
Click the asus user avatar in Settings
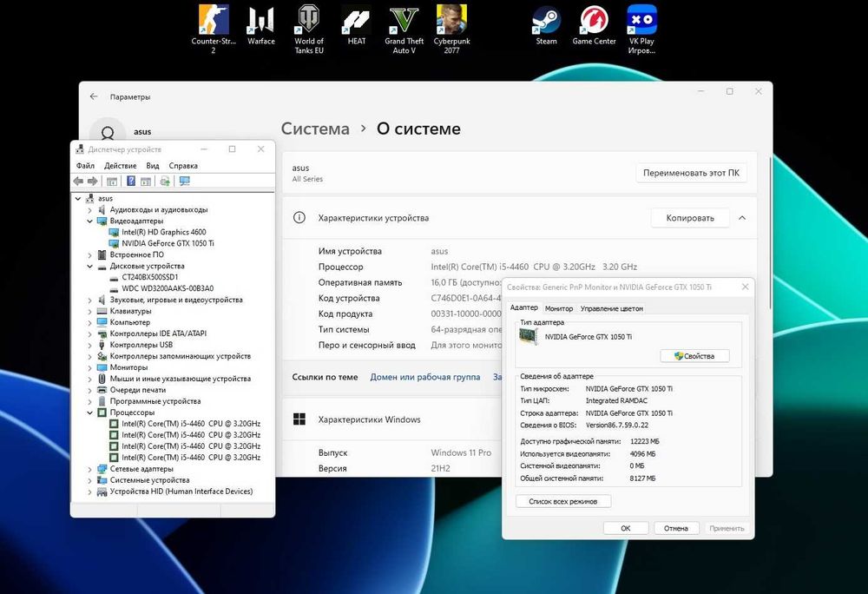(x=108, y=131)
